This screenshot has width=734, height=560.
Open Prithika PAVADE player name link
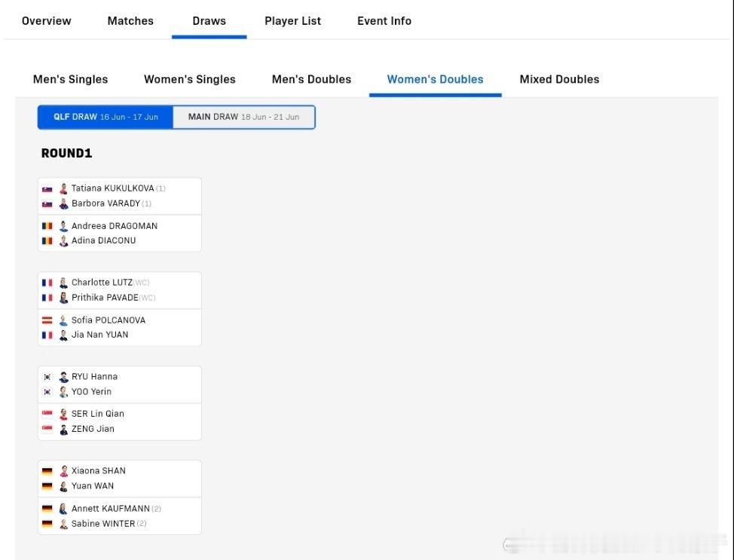(105, 298)
